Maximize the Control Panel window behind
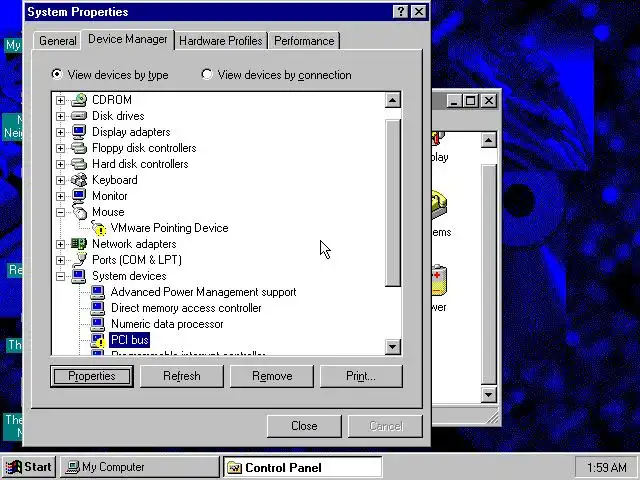This screenshot has height=480, width=640. pos(470,100)
